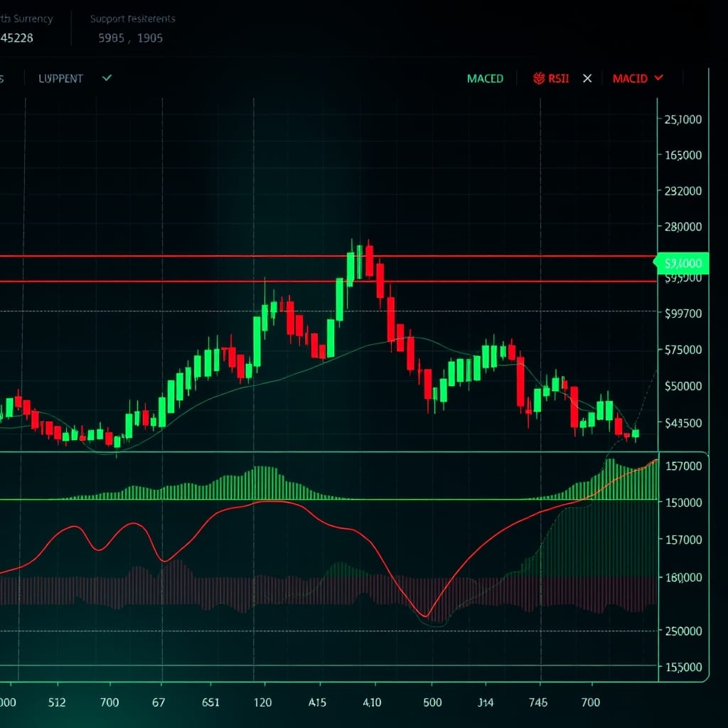Click the 4,10 time axis label

(372, 702)
